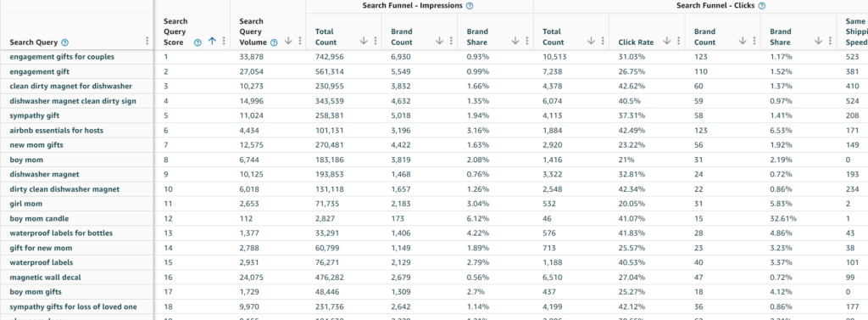Click help icon next to Search Query Volume

[274, 42]
